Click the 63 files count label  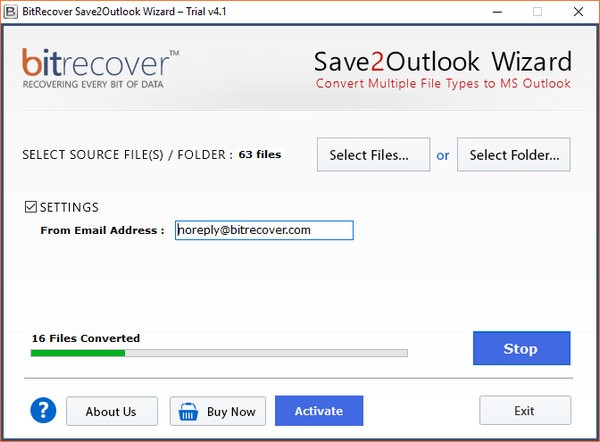coord(260,155)
